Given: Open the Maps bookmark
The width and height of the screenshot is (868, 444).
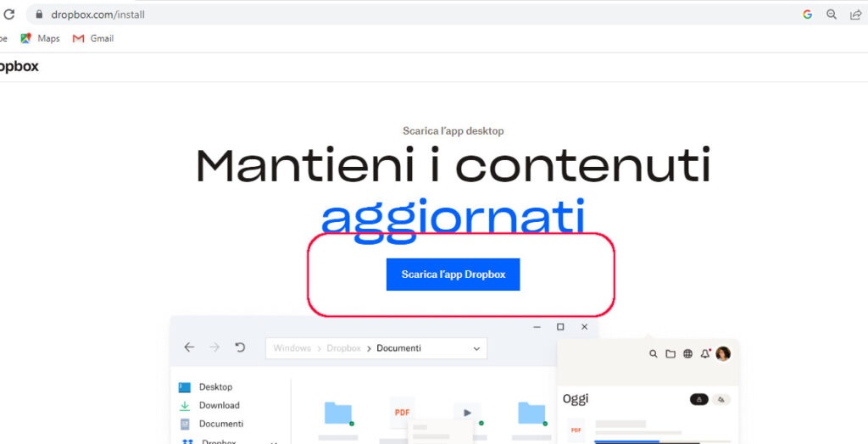Looking at the screenshot, I should tap(40, 38).
